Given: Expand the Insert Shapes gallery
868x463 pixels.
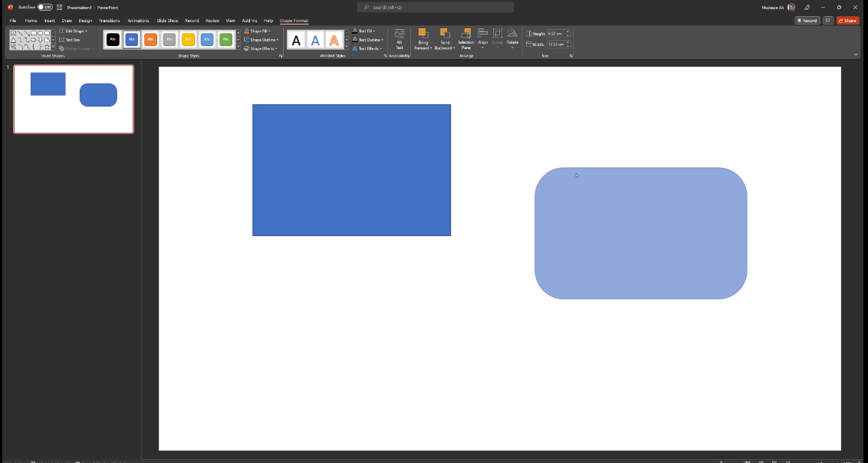Looking at the screenshot, I should [x=54, y=48].
